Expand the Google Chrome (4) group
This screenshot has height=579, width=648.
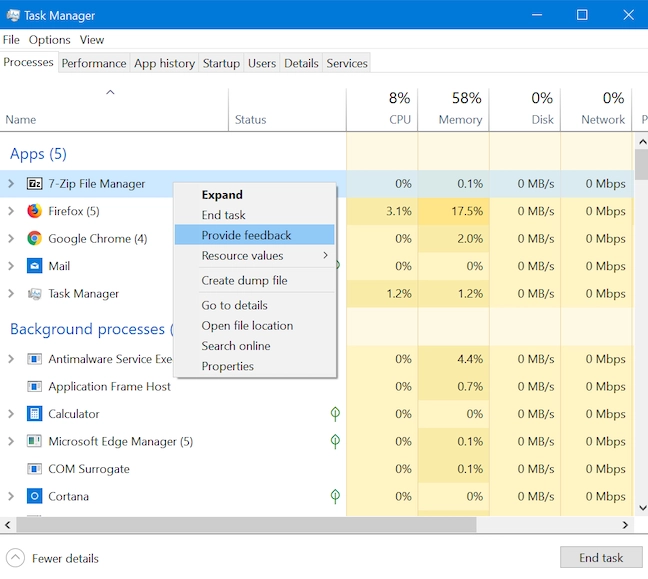click(11, 238)
